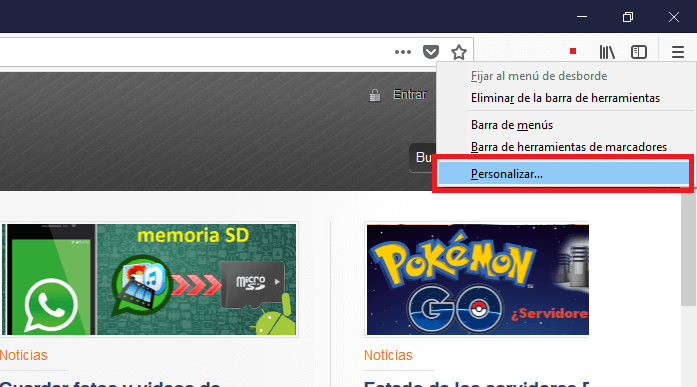Minimize the Firefox window

[x=582, y=17]
